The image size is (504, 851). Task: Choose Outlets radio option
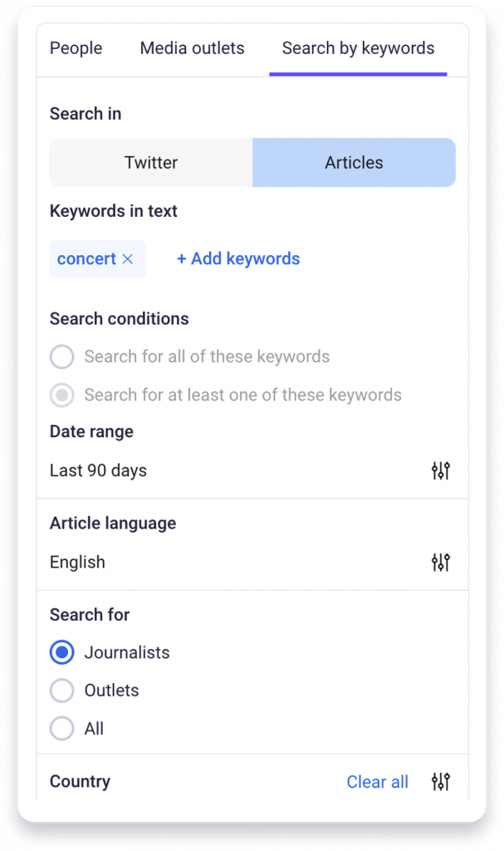[x=62, y=691]
